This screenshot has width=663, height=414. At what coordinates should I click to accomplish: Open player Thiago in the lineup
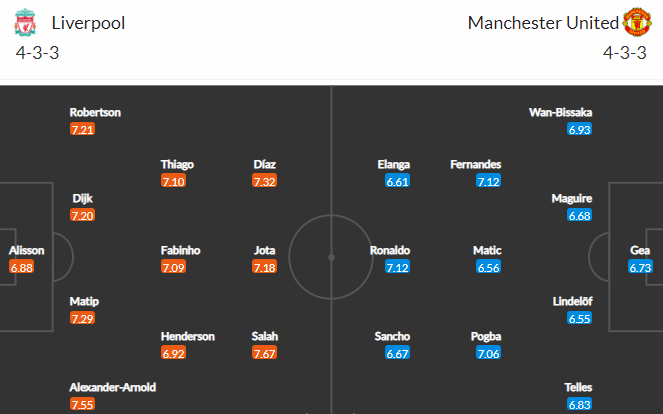click(x=177, y=165)
